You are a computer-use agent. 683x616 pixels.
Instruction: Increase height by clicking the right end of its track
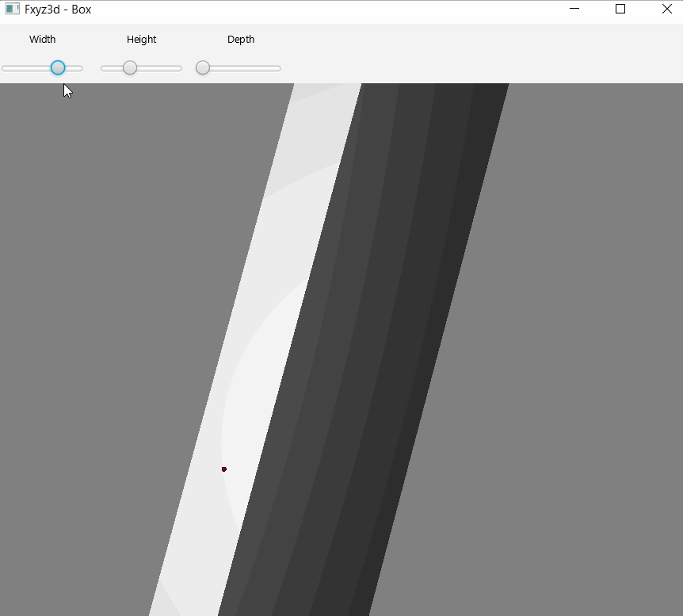tap(178, 67)
